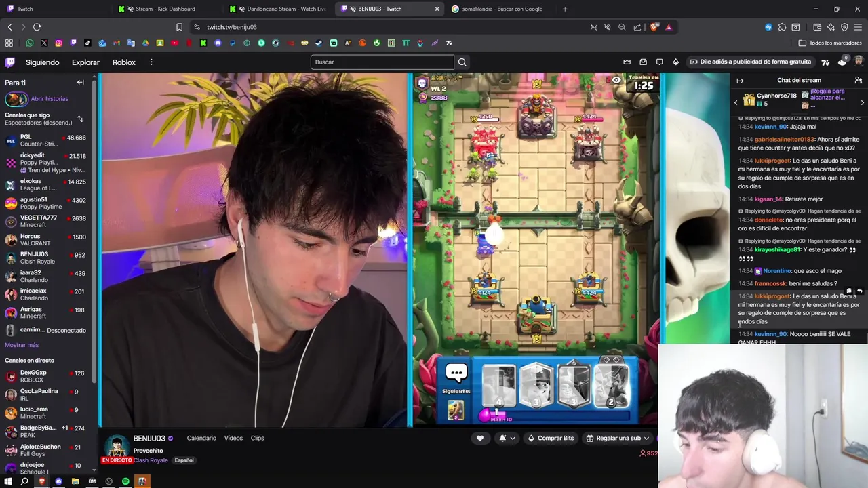Image resolution: width=868 pixels, height=488 pixels.
Task: Open the Discord bookmark
Action: click(218, 43)
